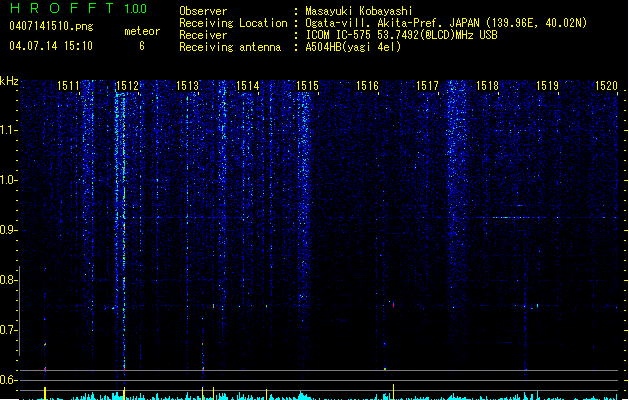Click the kHz axis unit label
The width and height of the screenshot is (629, 400).
9,81
